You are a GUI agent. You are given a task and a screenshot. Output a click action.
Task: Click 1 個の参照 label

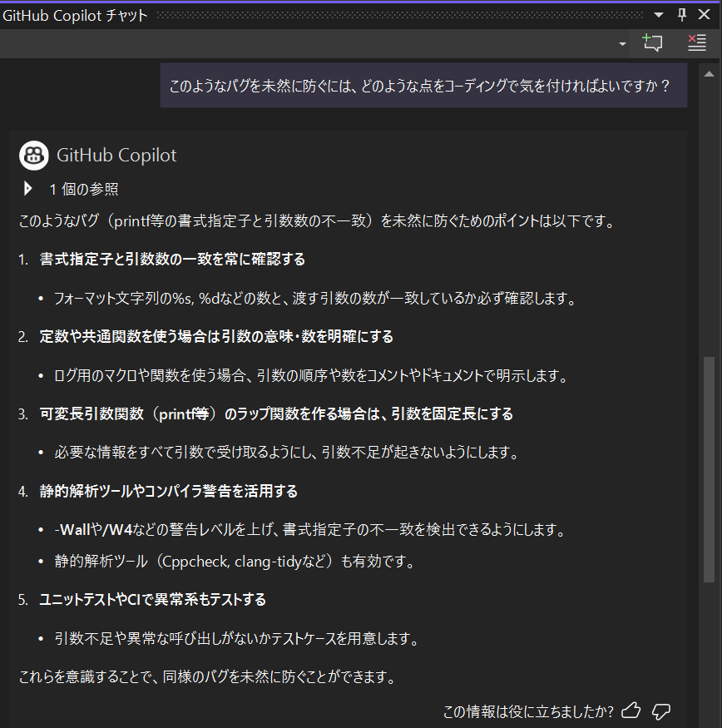84,189
